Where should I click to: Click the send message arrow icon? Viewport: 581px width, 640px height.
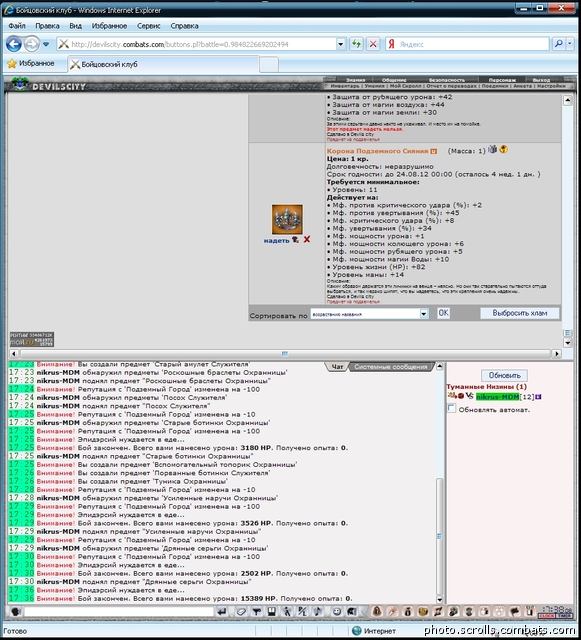pos(222,611)
